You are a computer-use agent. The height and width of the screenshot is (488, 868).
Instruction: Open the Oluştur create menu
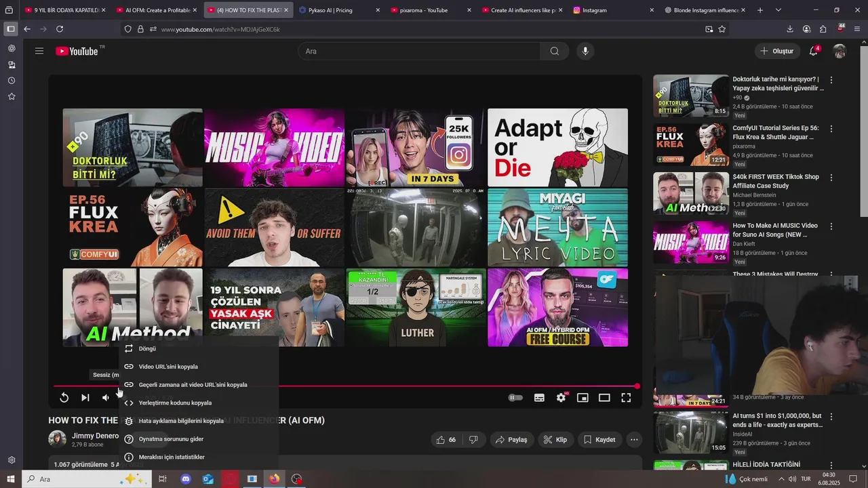777,51
